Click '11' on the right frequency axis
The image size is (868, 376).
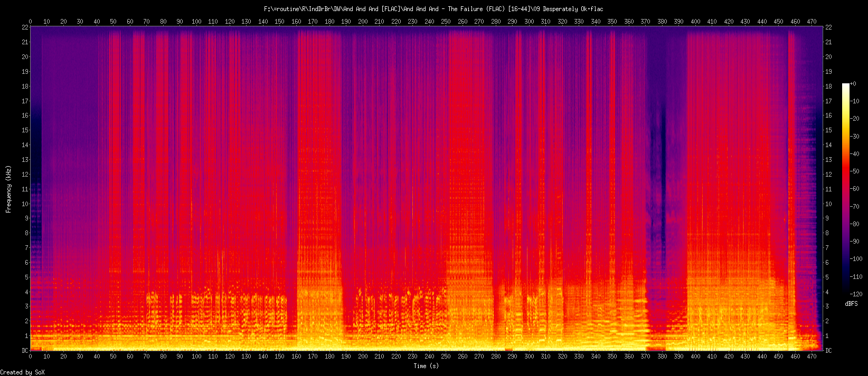click(828, 189)
